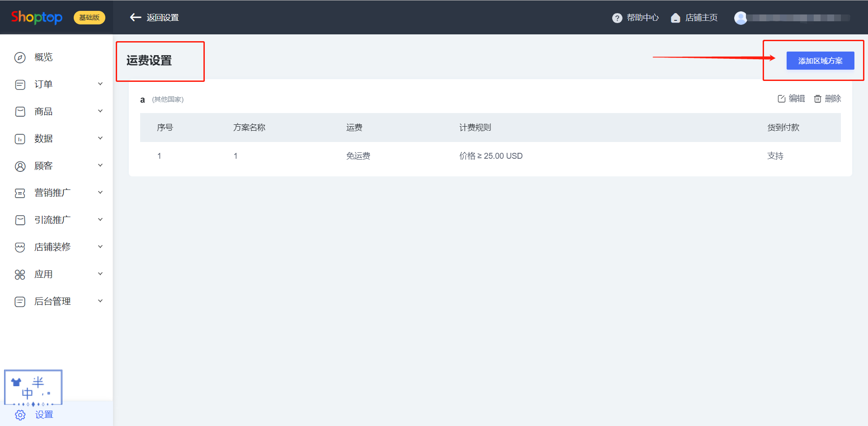Expand the 商品 menu chevron

100,111
